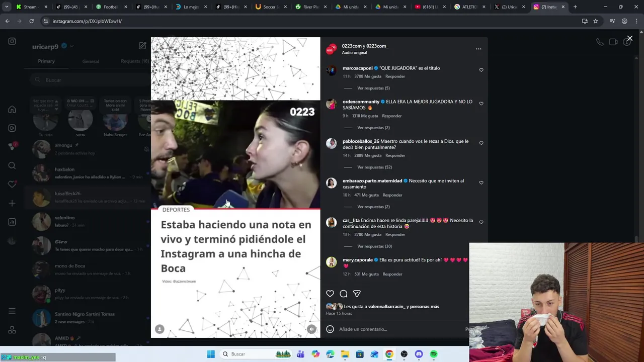Open Instagram Home from the sidebar
The width and height of the screenshot is (644, 362).
click(x=12, y=110)
